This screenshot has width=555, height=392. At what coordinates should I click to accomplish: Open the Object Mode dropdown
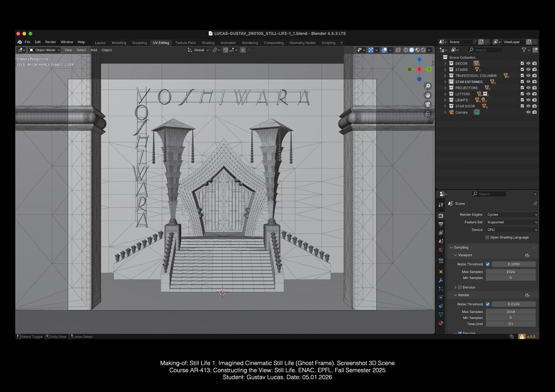(x=44, y=50)
